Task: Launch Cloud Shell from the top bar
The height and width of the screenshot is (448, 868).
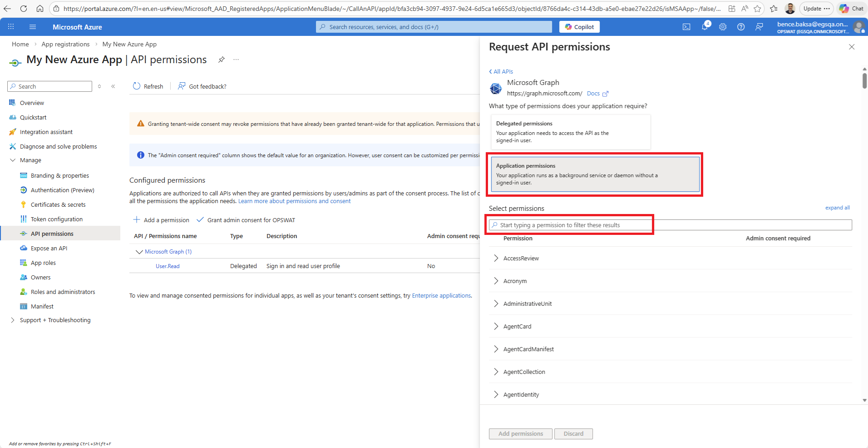Action: 686,27
